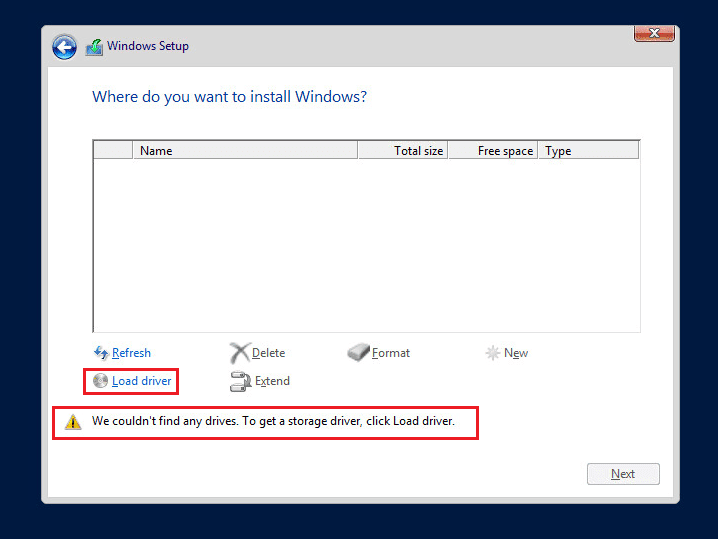Image resolution: width=718 pixels, height=539 pixels.
Task: Sort by the Total size column header
Action: (403, 151)
